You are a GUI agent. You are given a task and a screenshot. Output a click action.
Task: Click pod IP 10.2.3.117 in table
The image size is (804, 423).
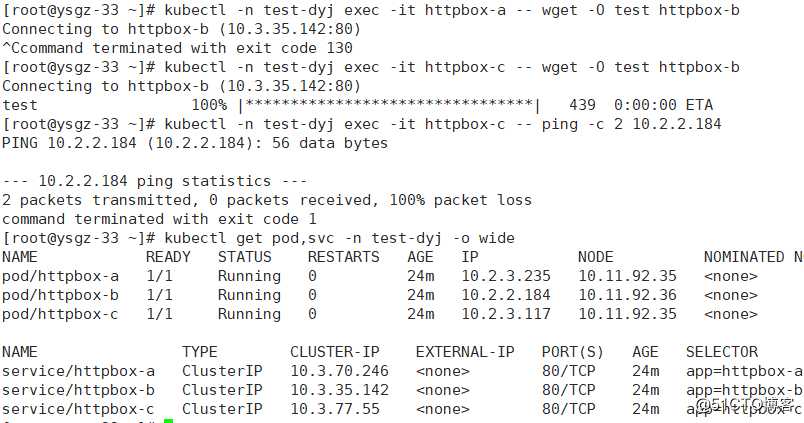pyautogui.click(x=506, y=314)
